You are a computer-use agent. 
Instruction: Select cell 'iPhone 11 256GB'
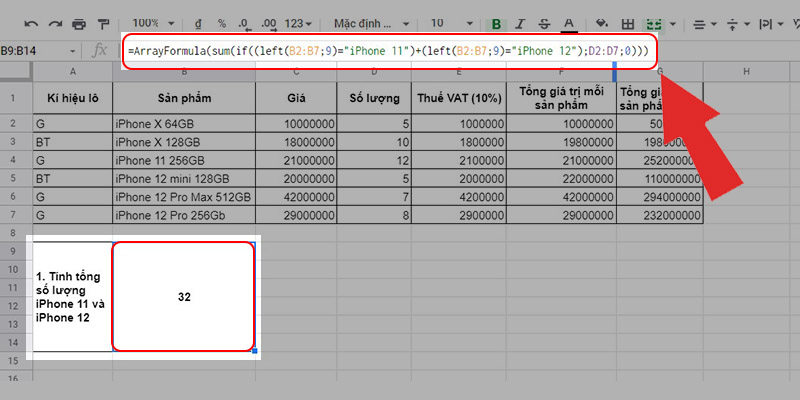(184, 160)
